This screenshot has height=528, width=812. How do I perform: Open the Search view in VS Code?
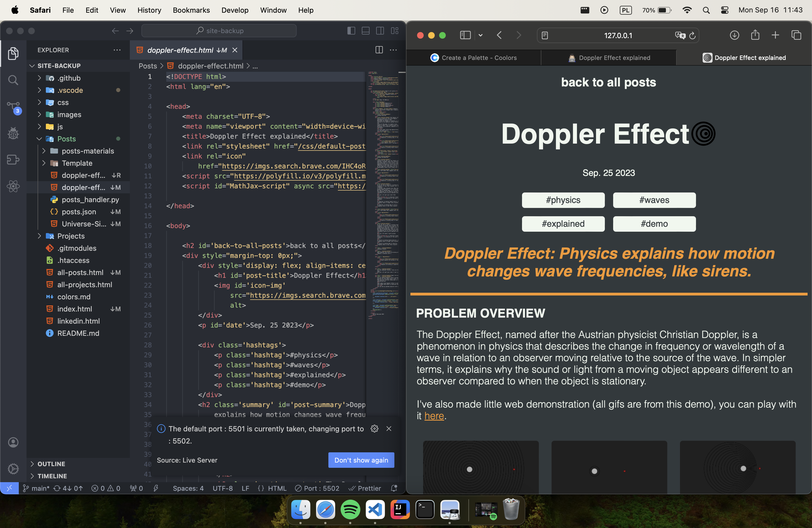[x=13, y=80]
